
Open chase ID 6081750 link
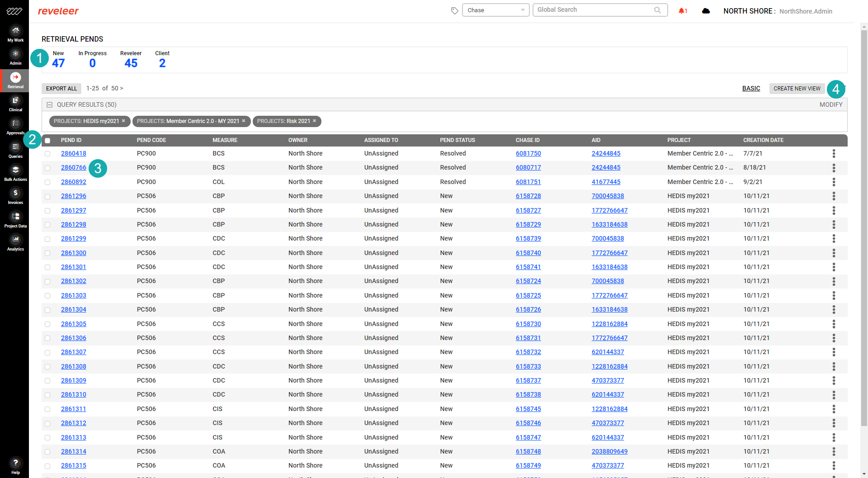click(528, 154)
